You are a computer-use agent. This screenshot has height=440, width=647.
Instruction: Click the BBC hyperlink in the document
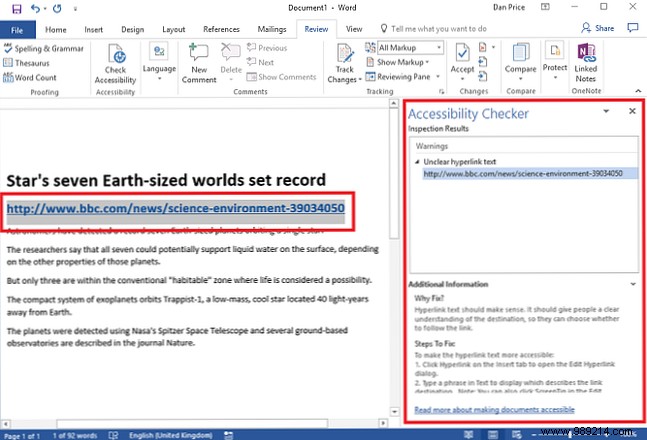175,208
